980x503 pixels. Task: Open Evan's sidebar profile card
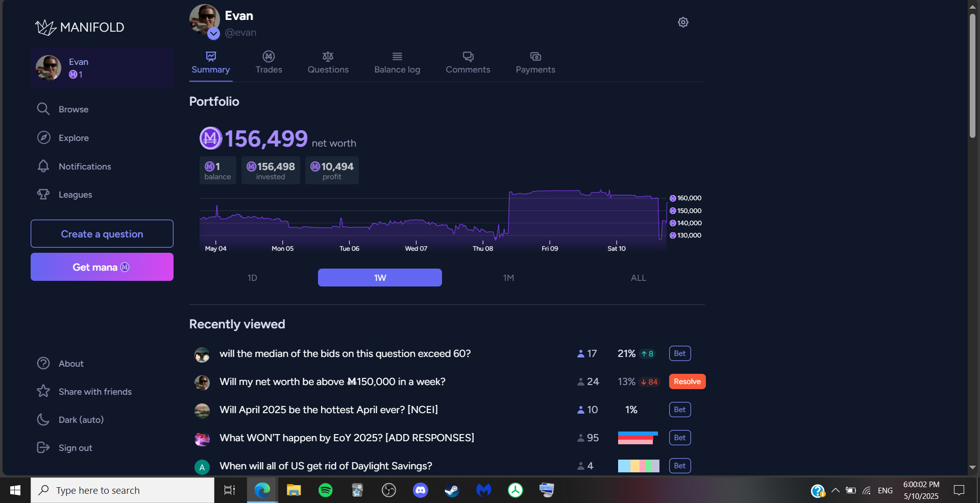click(102, 68)
